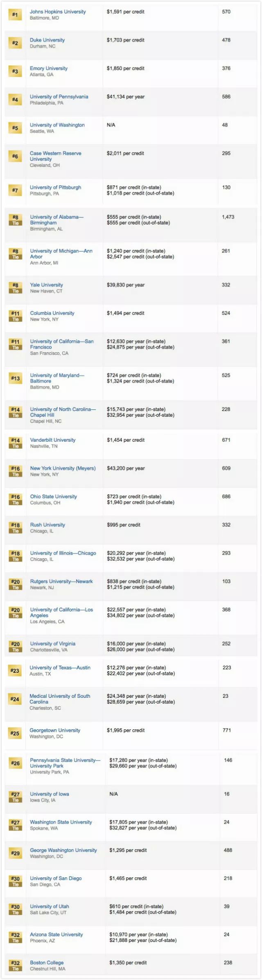
Task: Click Georgetown University link
Action: (55, 731)
